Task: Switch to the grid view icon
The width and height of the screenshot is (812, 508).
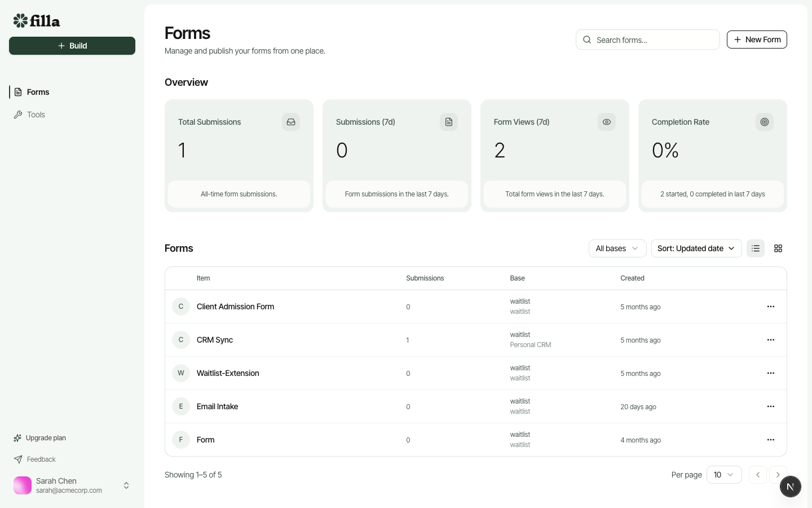Action: 778,248
